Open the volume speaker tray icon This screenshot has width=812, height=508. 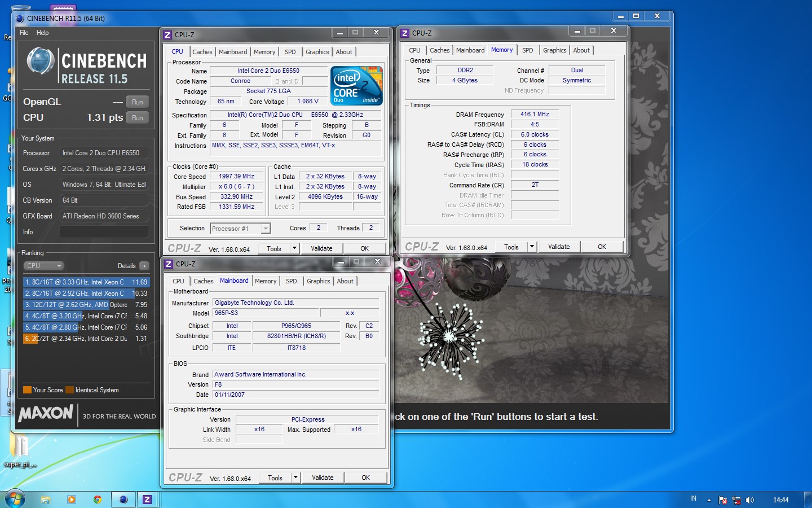coord(750,500)
